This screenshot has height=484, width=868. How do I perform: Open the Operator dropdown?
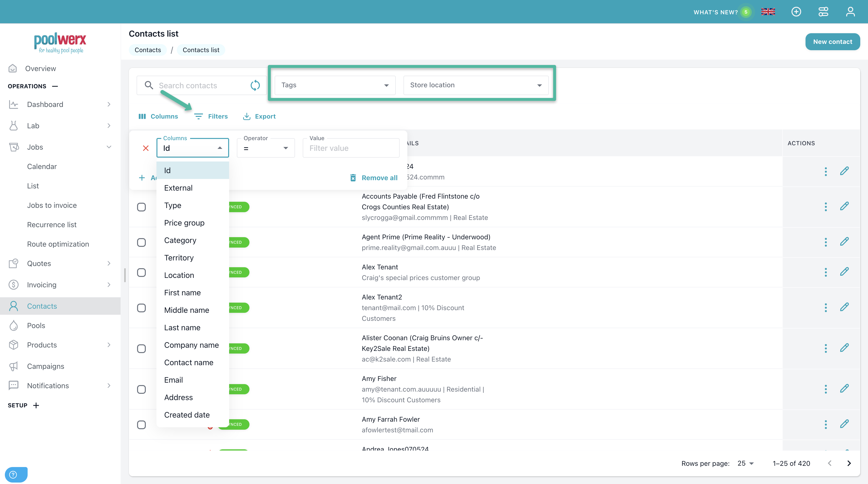[265, 148]
